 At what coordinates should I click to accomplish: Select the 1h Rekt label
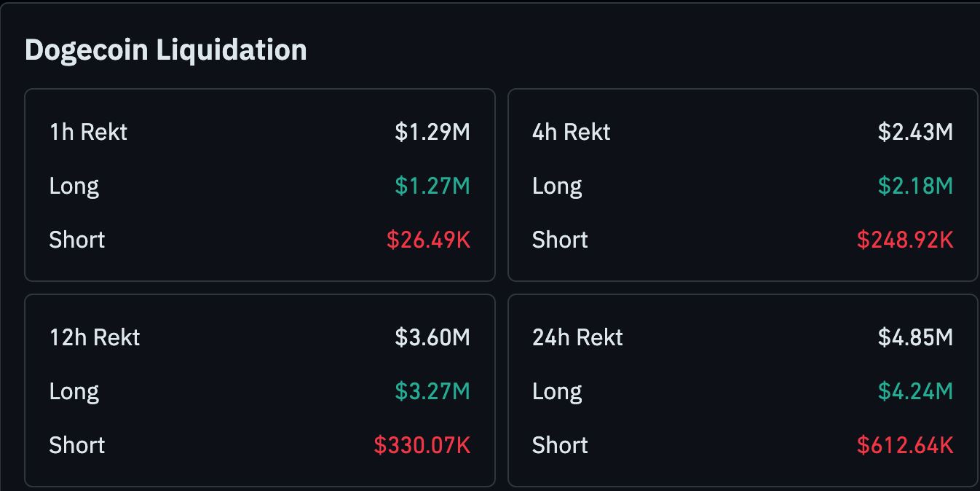88,132
